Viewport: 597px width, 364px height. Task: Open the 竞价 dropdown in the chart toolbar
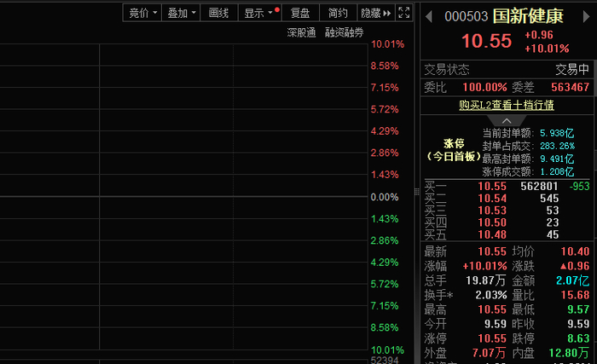tap(142, 13)
